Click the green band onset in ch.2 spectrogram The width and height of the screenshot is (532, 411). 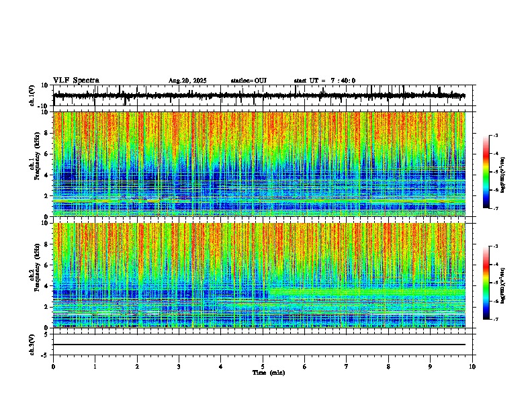pyautogui.click(x=269, y=292)
